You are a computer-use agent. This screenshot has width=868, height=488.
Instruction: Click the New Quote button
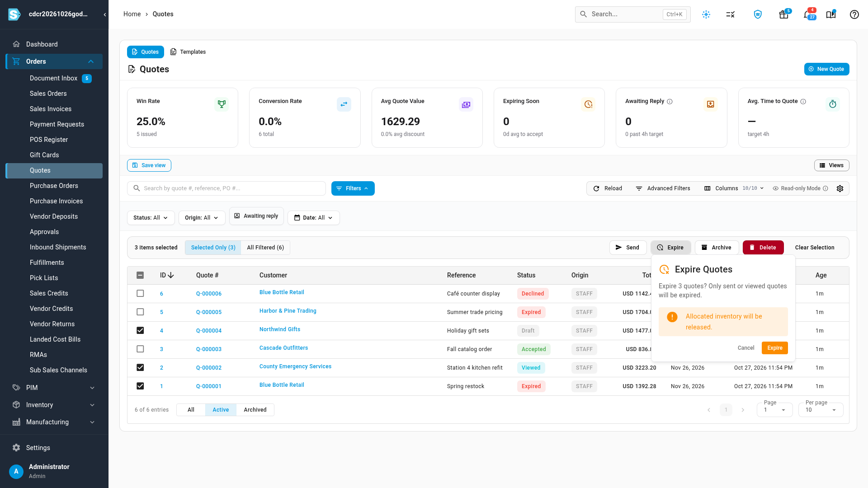pyautogui.click(x=826, y=69)
